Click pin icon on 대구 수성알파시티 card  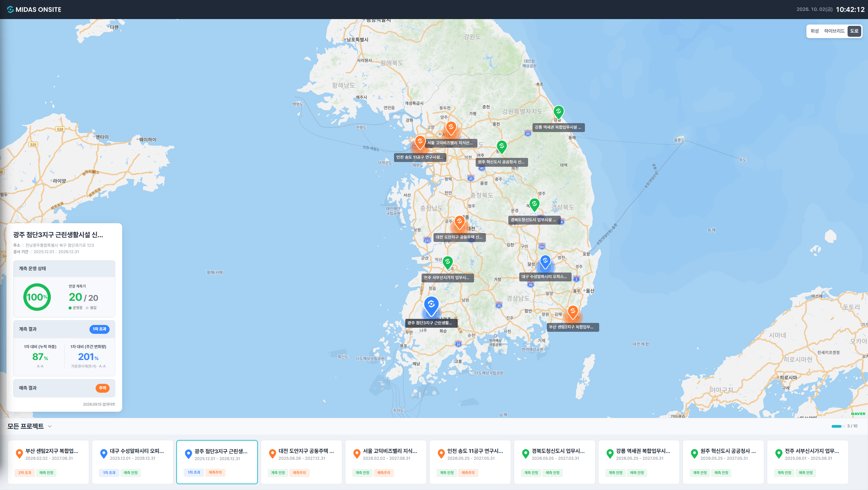tap(104, 454)
